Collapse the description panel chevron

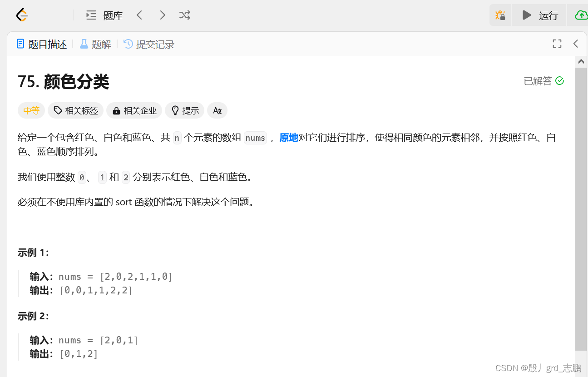point(576,44)
